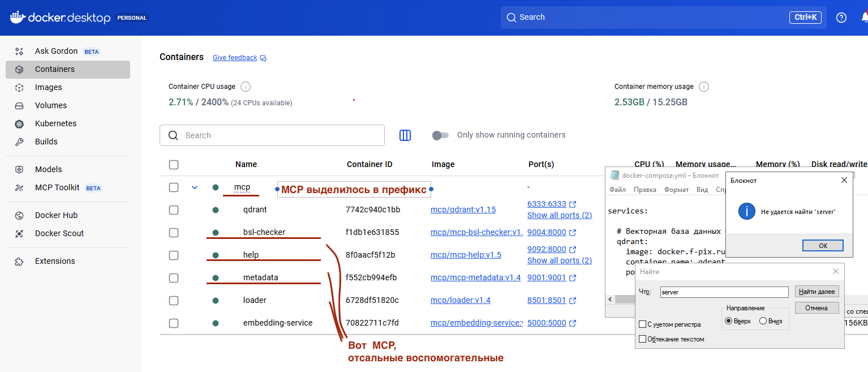Screen dimensions: 868x372
Task: Click the Найти далее button
Action: tap(817, 292)
